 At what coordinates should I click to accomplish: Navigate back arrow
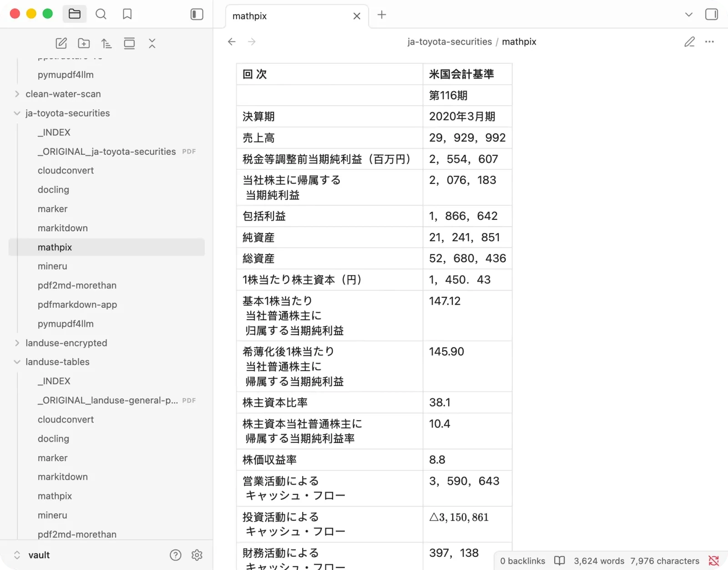pyautogui.click(x=232, y=41)
